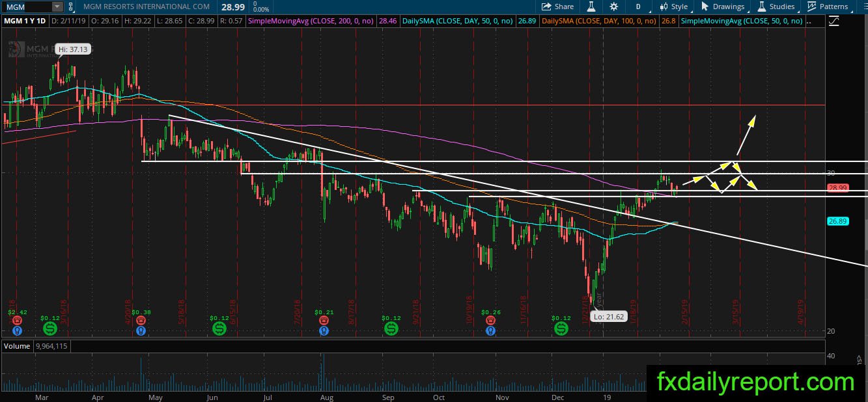This screenshot has width=868, height=402.
Task: Click the lightbulb icon under $0.26 earnings
Action: click(x=489, y=330)
